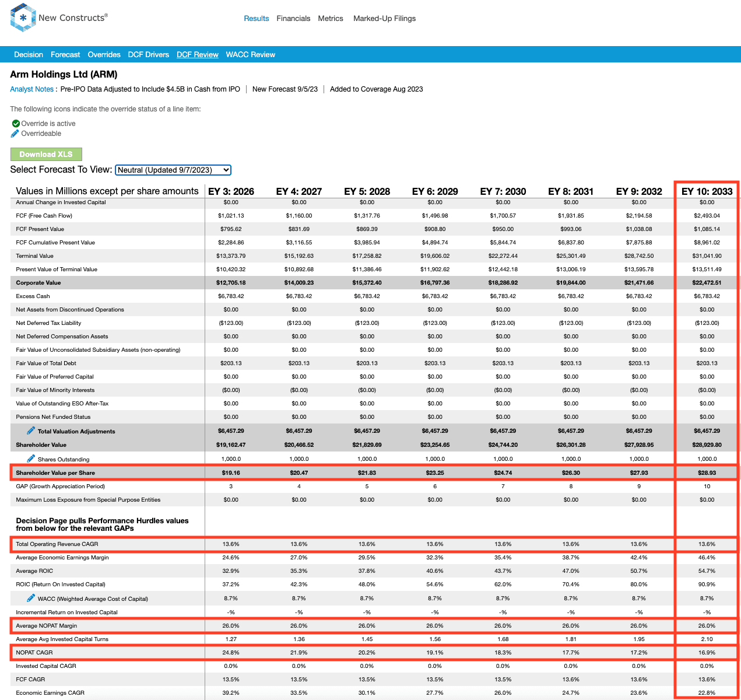Click the pencil icon beside Shares Outstanding
The height and width of the screenshot is (700, 741).
31,459
